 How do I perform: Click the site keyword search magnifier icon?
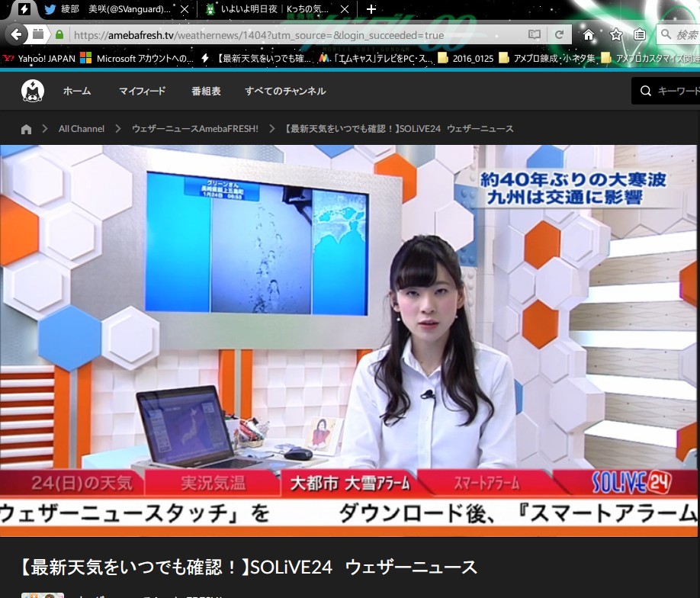pyautogui.click(x=646, y=91)
